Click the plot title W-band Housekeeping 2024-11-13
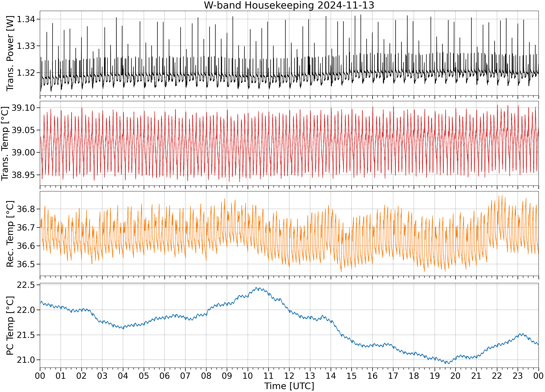This screenshot has width=545, height=392. (289, 5)
